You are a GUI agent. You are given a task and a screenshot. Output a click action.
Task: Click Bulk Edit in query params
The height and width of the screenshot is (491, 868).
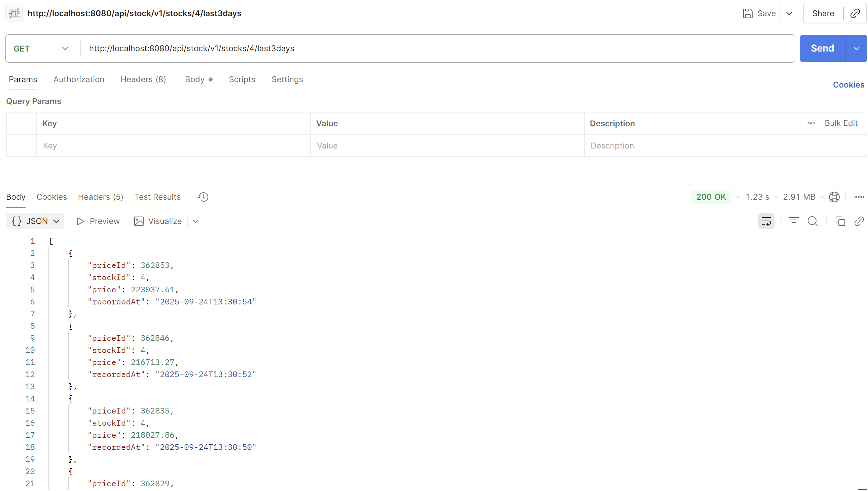(x=841, y=124)
